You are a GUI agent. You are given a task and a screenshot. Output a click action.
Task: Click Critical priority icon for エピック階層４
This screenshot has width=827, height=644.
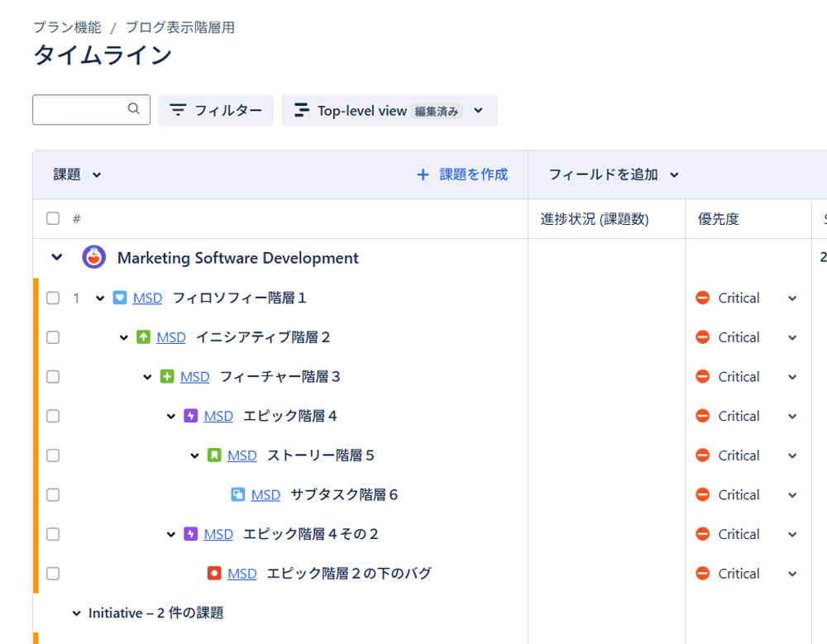(702, 416)
